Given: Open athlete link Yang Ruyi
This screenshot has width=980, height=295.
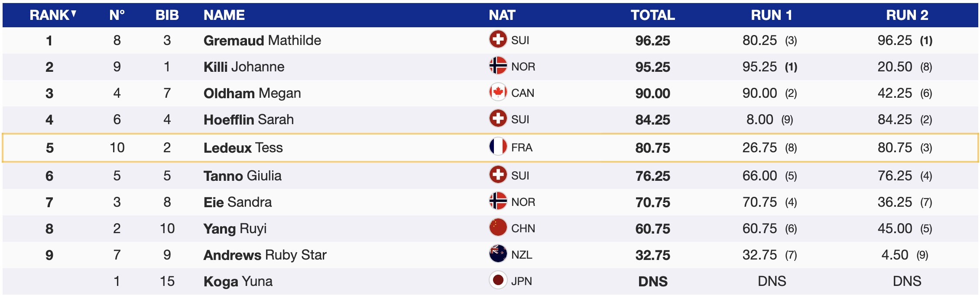Looking at the screenshot, I should click(x=235, y=229).
